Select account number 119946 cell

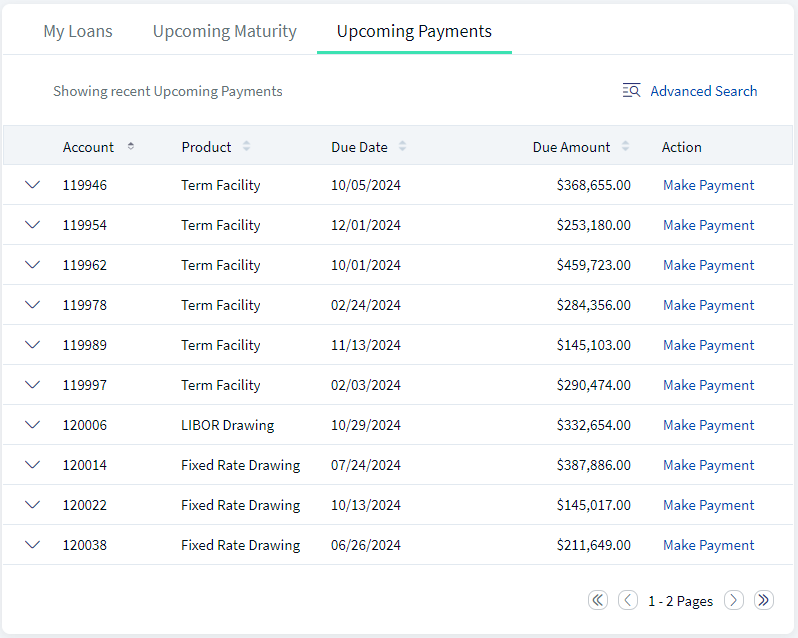(84, 185)
